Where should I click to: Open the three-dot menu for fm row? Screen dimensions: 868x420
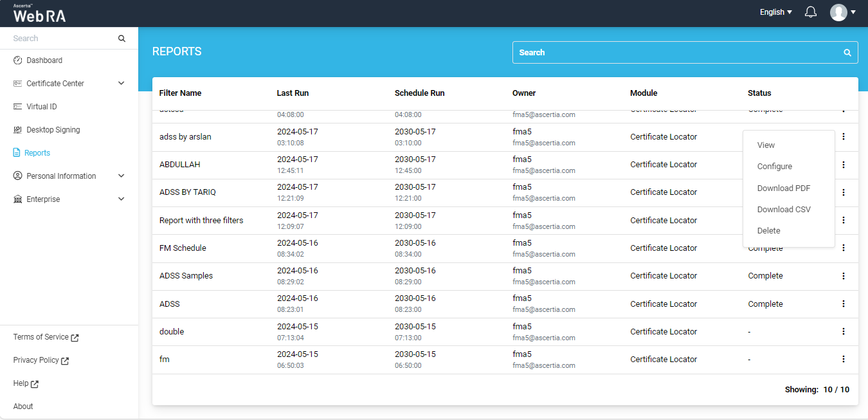click(x=844, y=359)
